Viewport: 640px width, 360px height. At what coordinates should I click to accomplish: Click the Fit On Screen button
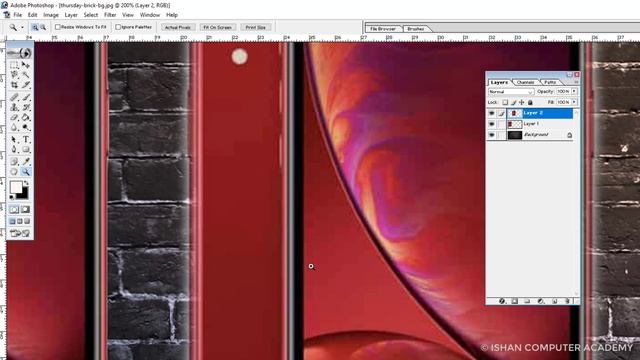(218, 27)
